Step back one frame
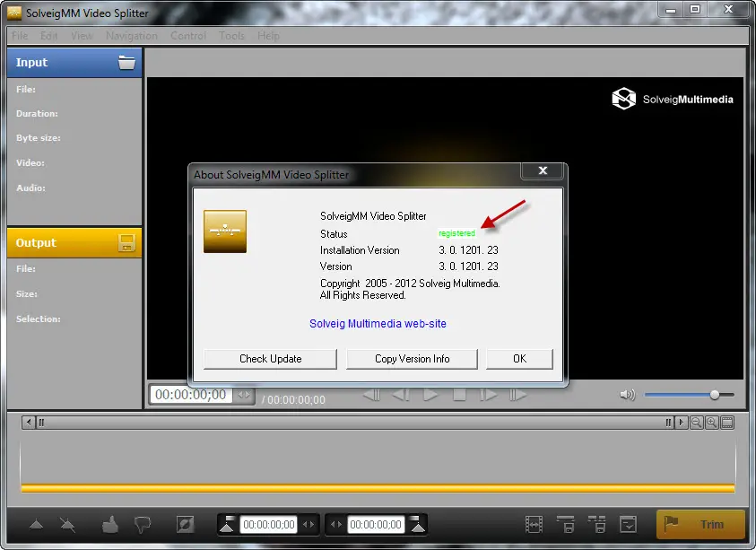This screenshot has height=550, width=756. 401,395
